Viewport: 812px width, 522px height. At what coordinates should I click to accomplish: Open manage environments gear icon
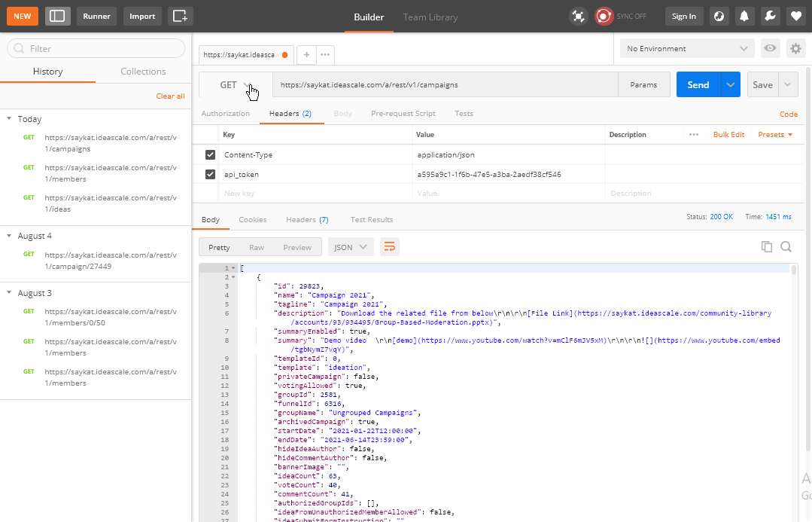click(x=795, y=49)
